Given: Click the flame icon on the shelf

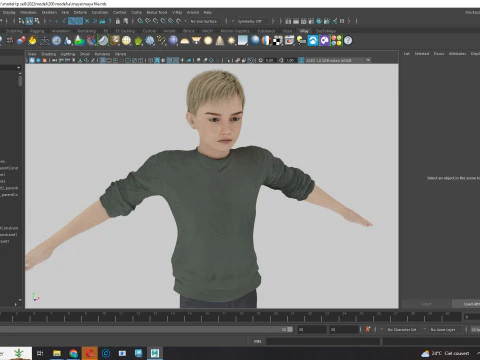Looking at the screenshot, I should coord(32,41).
